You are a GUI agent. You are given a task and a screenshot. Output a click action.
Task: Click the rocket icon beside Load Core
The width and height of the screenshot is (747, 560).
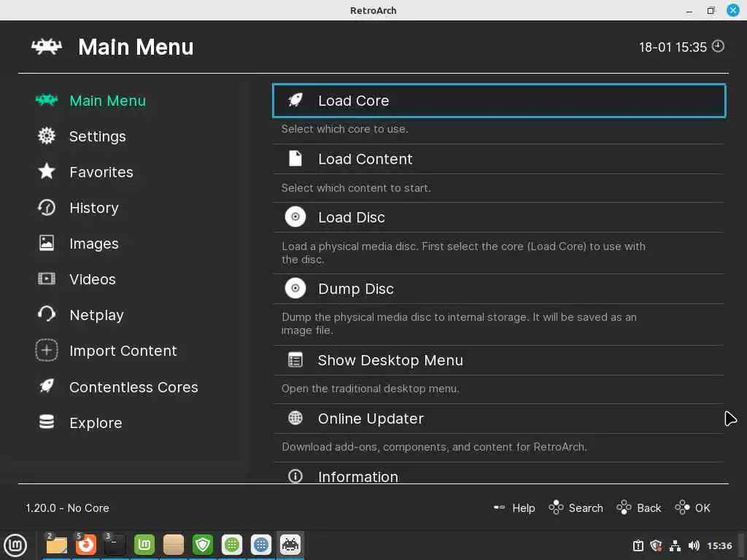coord(295,101)
